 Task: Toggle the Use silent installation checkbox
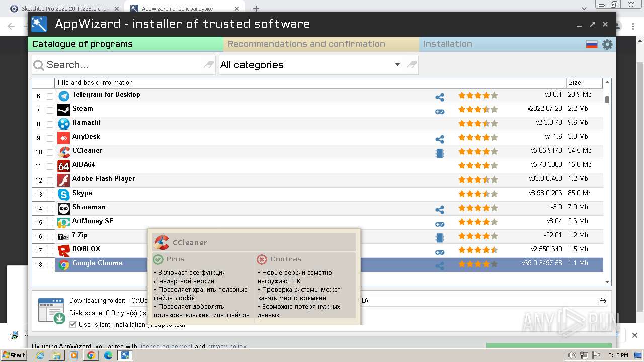[x=73, y=324]
